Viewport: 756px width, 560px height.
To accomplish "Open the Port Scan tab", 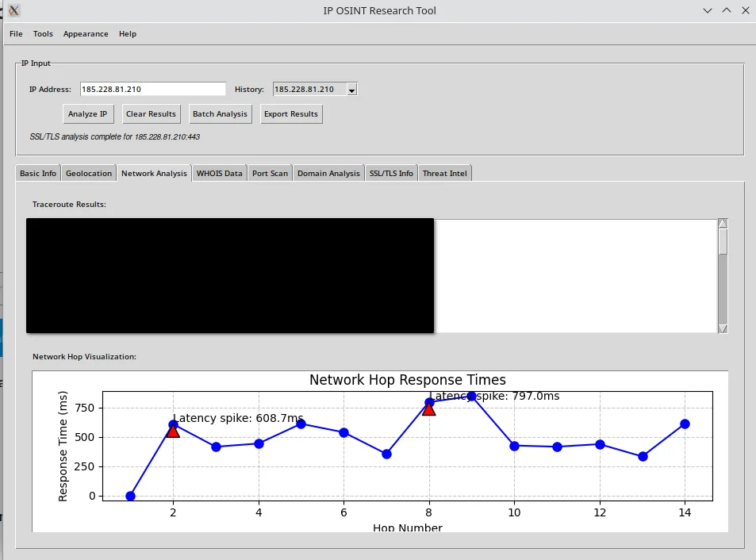I will [270, 174].
